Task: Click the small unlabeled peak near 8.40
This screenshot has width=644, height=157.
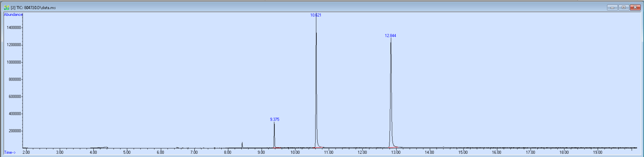Action: 242,145
